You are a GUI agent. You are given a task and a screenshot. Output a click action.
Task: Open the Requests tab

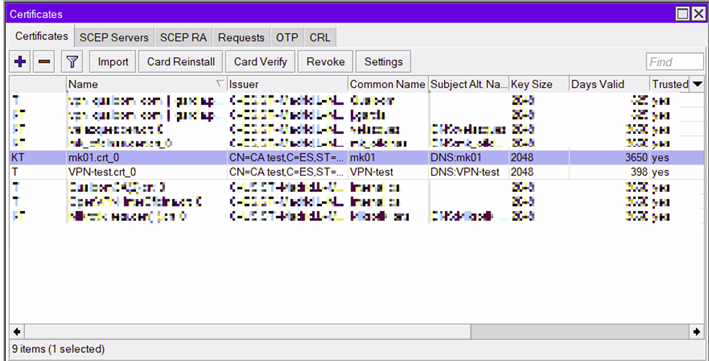(x=241, y=38)
